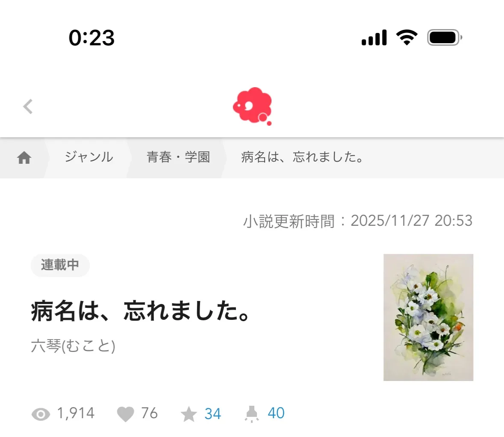Screen dimensions: 504x437
Task: Open the pink cloud app logo
Action: tap(253, 106)
